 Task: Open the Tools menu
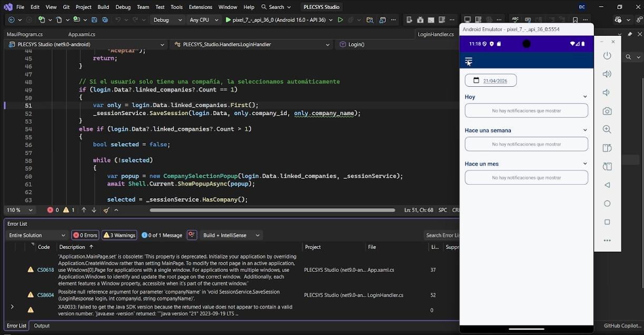pos(176,7)
